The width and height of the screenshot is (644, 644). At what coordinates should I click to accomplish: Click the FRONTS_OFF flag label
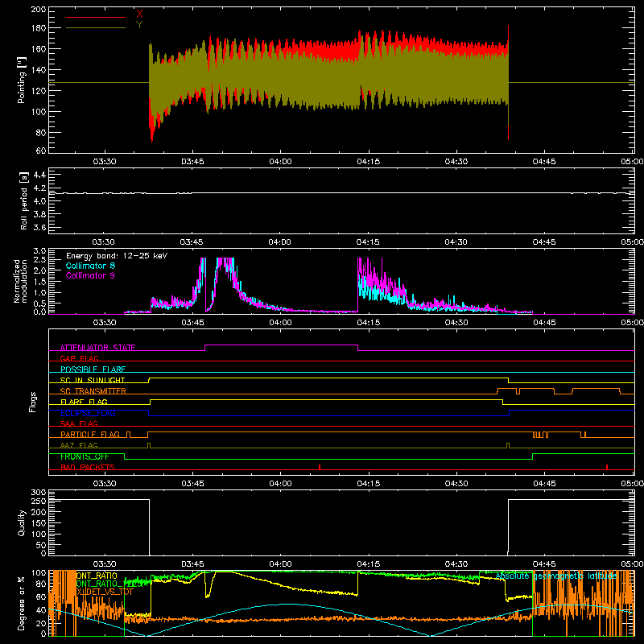click(85, 456)
